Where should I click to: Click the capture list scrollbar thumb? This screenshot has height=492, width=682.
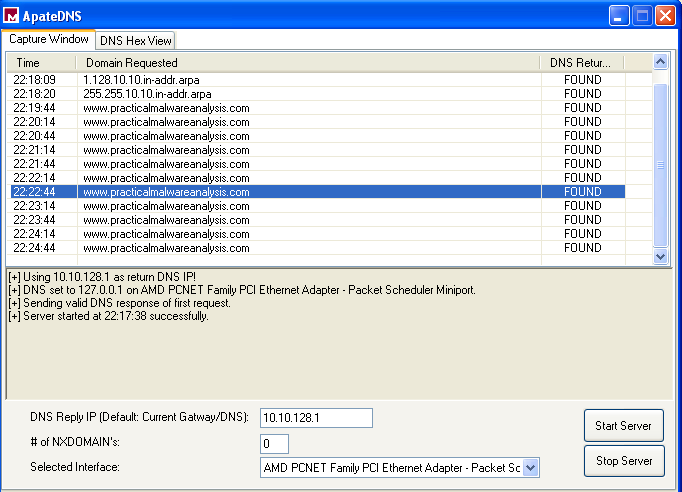[659, 165]
